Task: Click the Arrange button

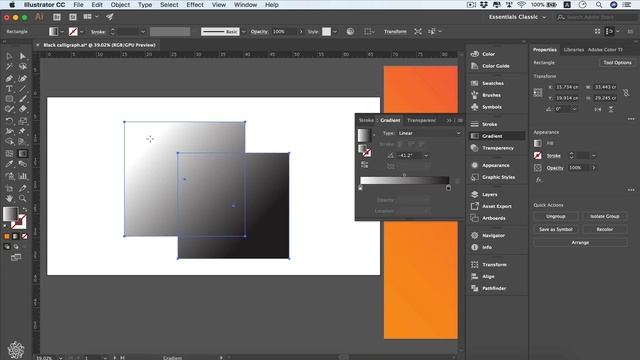Action: tap(580, 242)
